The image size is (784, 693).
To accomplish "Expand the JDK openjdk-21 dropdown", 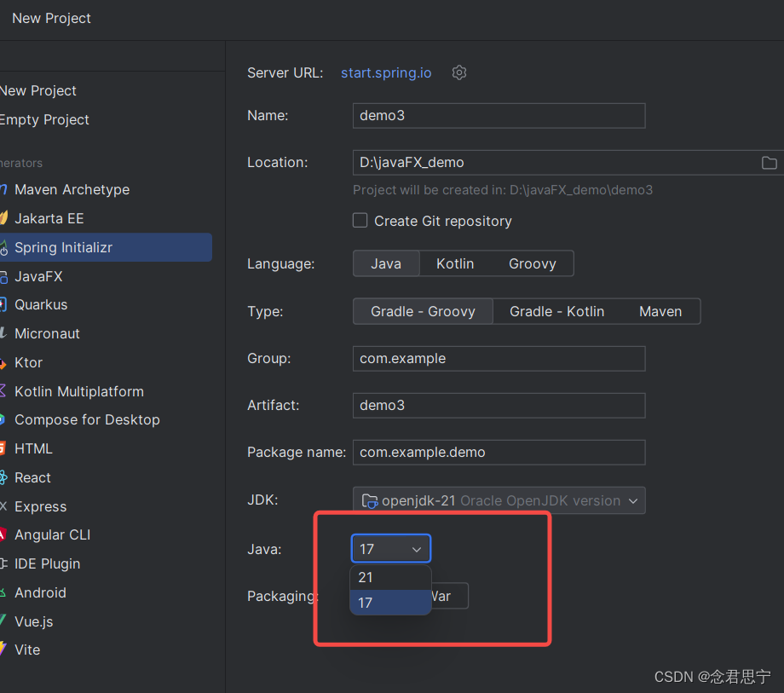I will pyautogui.click(x=499, y=500).
